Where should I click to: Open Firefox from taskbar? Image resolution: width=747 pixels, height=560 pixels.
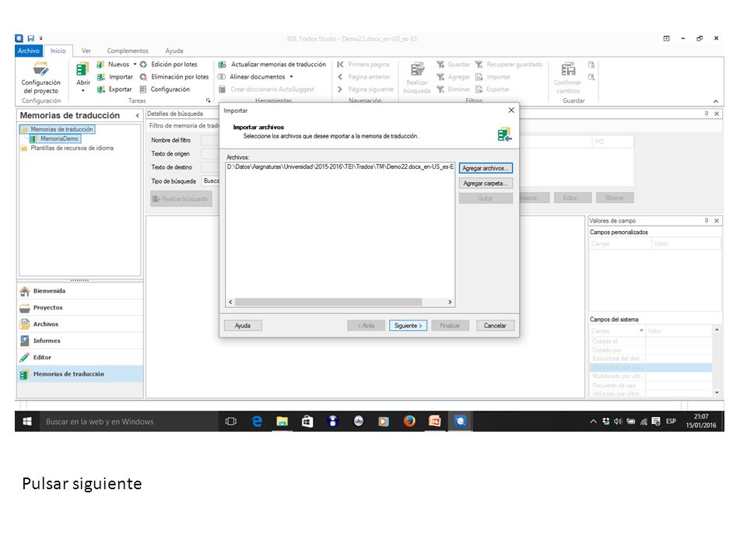(x=409, y=422)
